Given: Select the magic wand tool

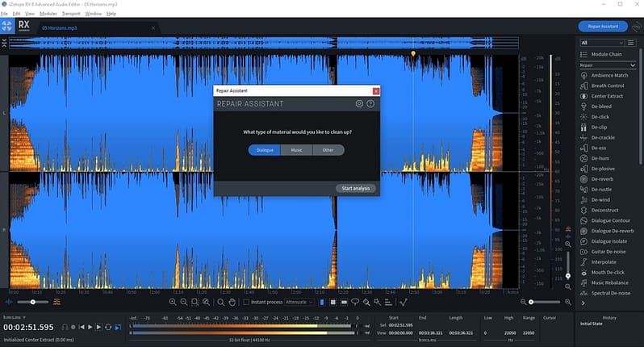Looking at the screenshot, I should [x=377, y=303].
